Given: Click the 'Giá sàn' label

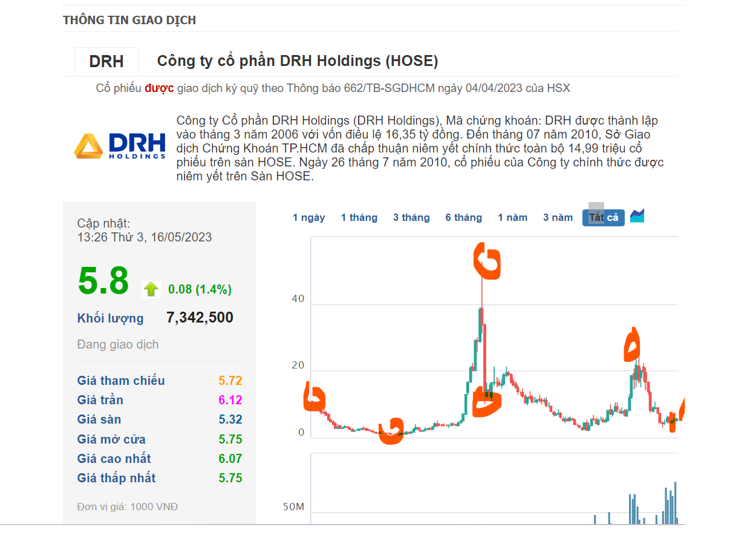Looking at the screenshot, I should tap(99, 419).
